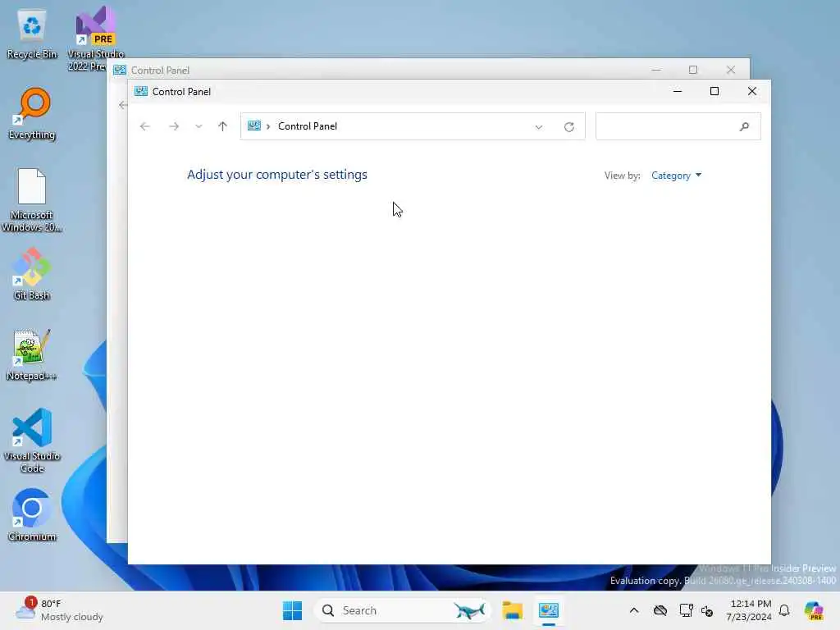The image size is (840, 630).
Task: Select Visual Studio 2022 Preview shortcut
Action: coord(95,39)
